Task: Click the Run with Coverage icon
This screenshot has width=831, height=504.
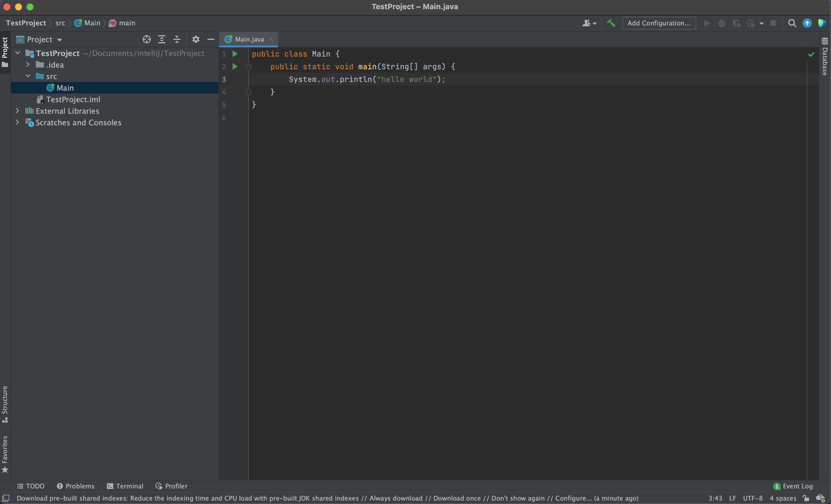Action: [736, 23]
